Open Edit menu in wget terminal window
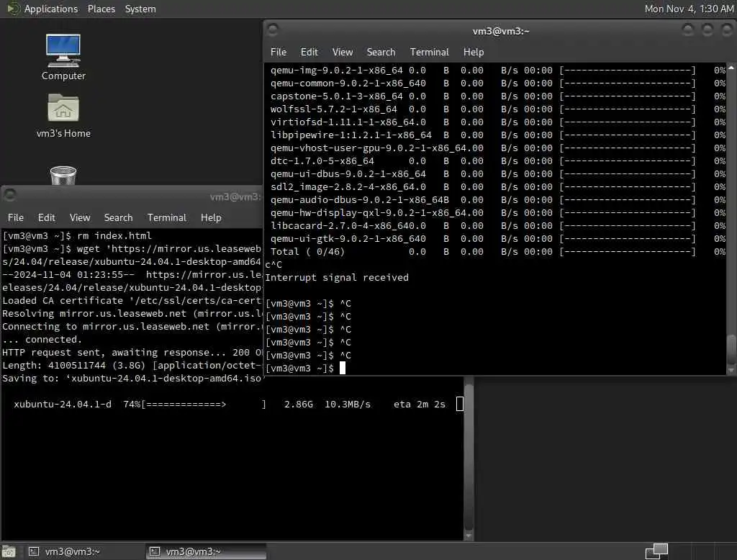The height and width of the screenshot is (560, 737). [x=47, y=217]
